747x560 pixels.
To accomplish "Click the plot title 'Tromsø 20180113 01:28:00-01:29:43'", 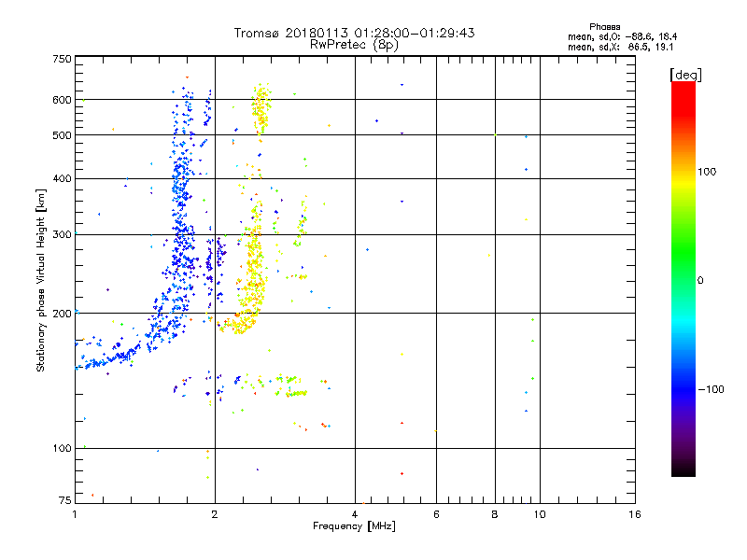I will pyautogui.click(x=354, y=33).
